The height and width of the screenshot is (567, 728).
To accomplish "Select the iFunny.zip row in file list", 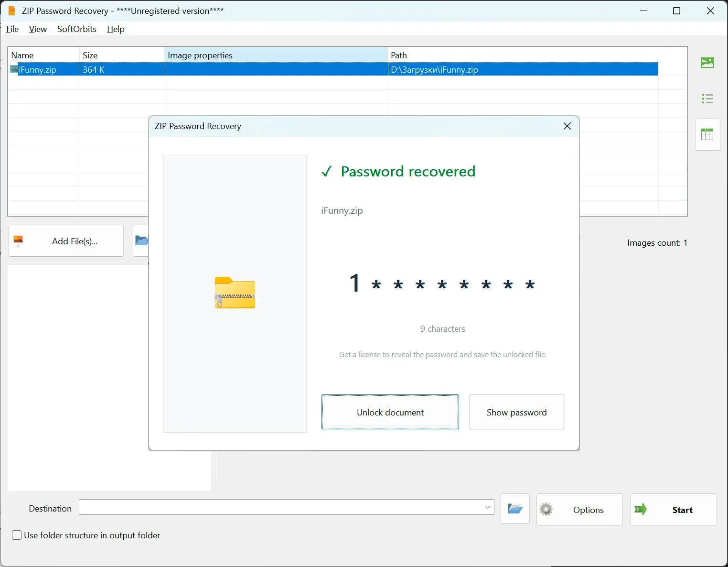I will point(333,69).
